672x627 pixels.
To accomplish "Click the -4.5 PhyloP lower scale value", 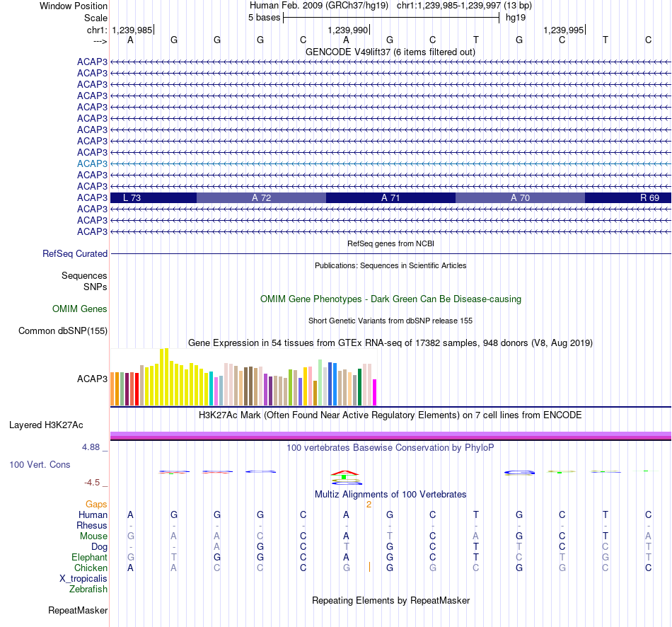I will coord(92,483).
